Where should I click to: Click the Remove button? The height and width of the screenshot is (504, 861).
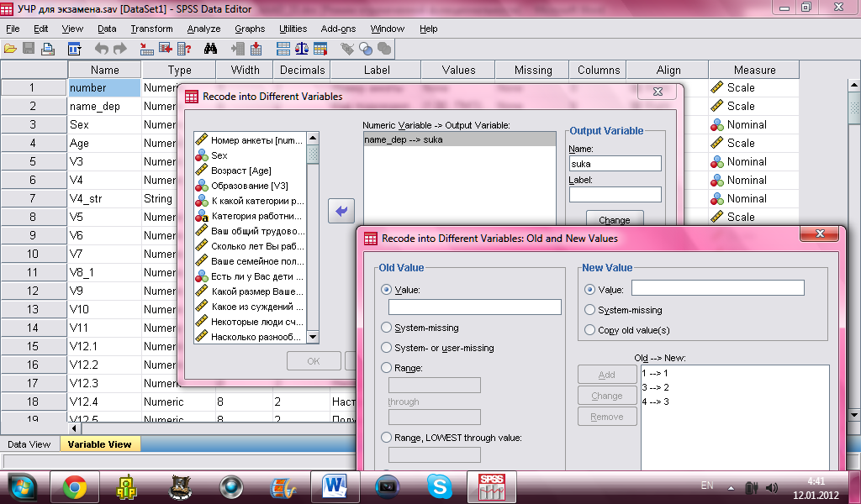[x=607, y=417]
